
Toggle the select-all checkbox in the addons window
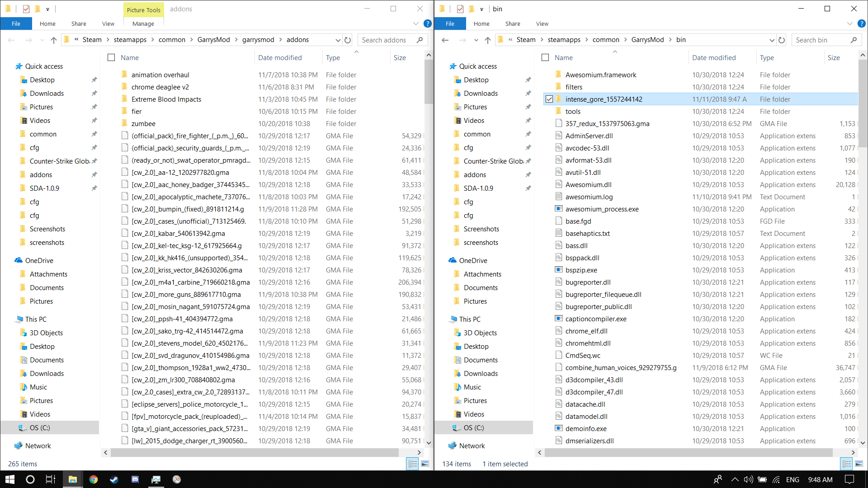point(111,57)
